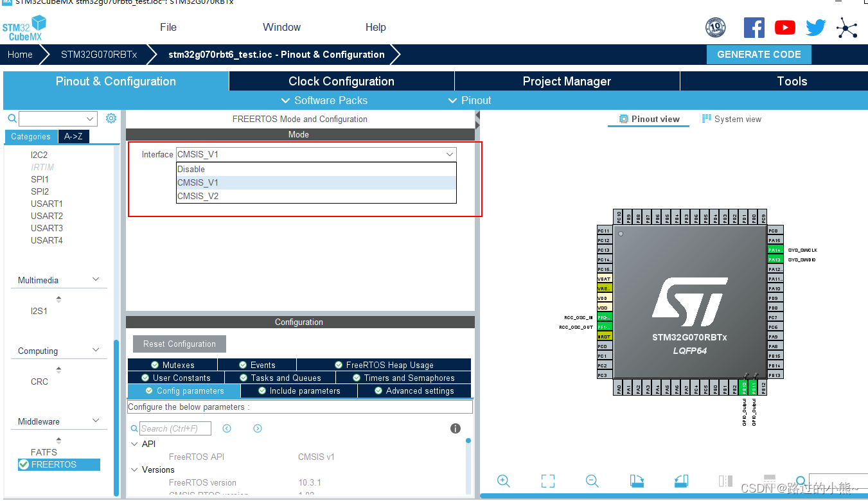The image size is (868, 501).
Task: Open the ST community network icon
Action: 847,28
